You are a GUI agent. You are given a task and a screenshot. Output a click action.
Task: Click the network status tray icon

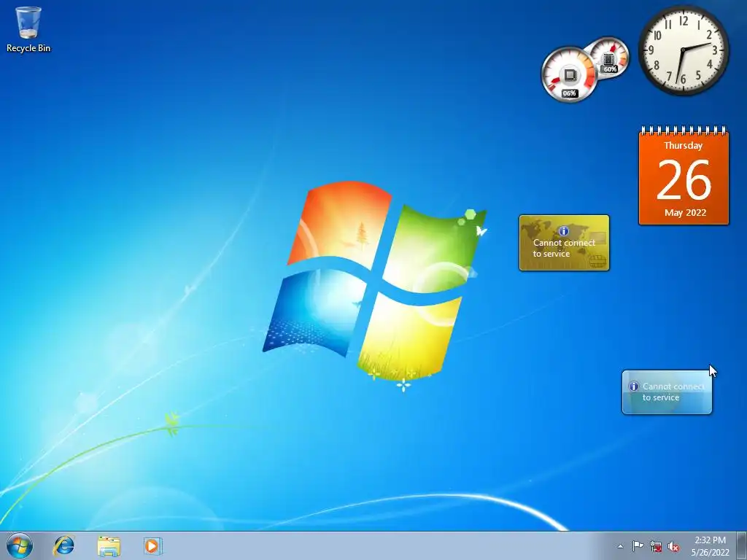pyautogui.click(x=656, y=547)
